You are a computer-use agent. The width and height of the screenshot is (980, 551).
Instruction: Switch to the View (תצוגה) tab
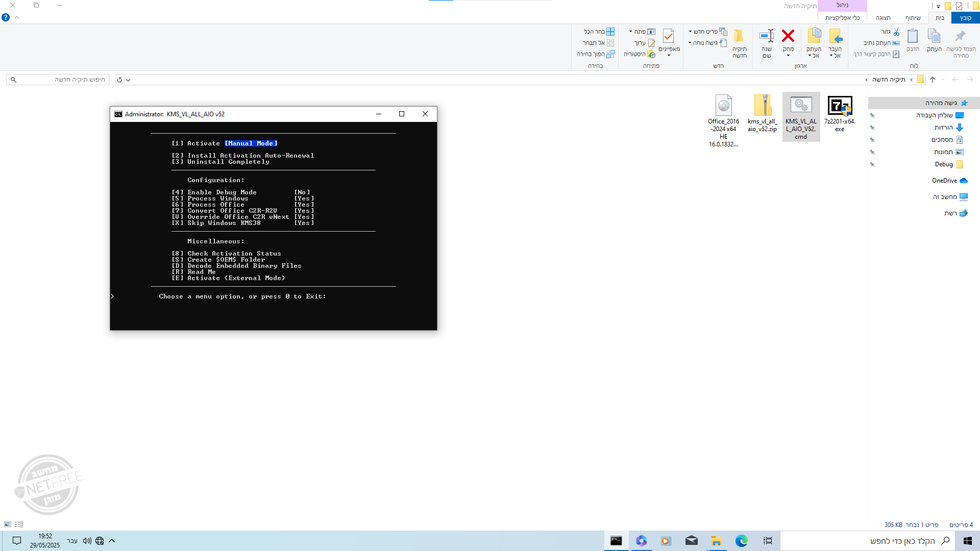click(x=883, y=18)
